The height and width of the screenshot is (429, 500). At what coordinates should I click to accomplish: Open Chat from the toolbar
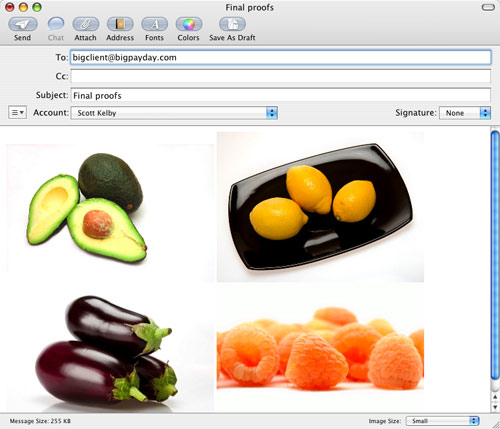coord(56,24)
